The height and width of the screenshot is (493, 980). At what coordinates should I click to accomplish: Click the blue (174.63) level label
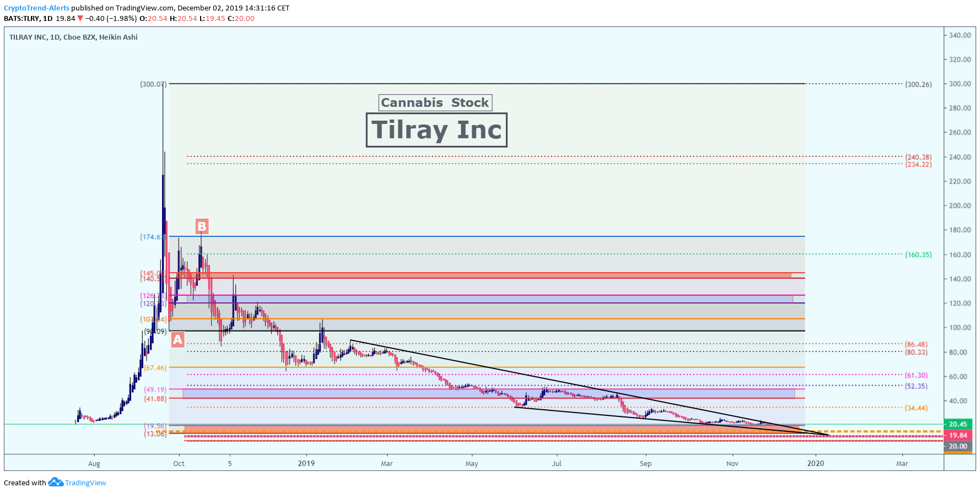(152, 237)
